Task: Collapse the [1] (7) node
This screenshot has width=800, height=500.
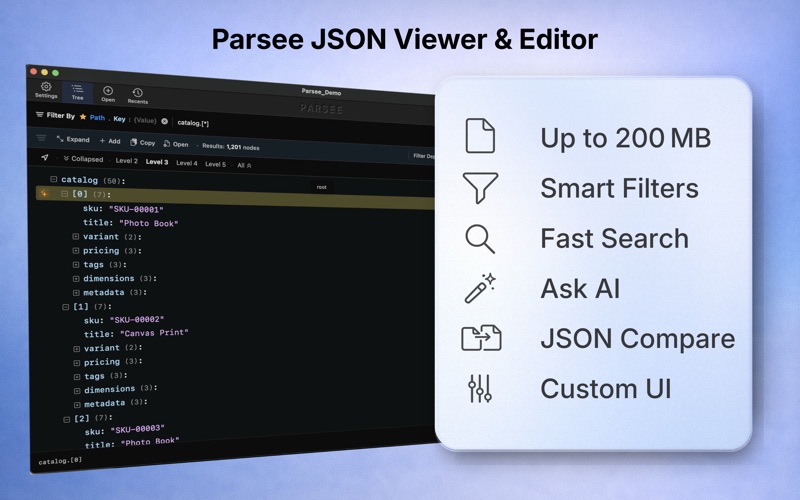Action: tap(65, 307)
